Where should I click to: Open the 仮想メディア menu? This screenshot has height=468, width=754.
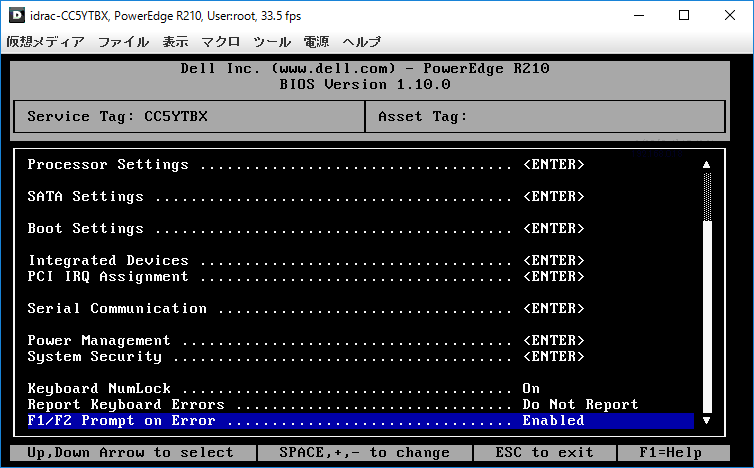(x=45, y=42)
